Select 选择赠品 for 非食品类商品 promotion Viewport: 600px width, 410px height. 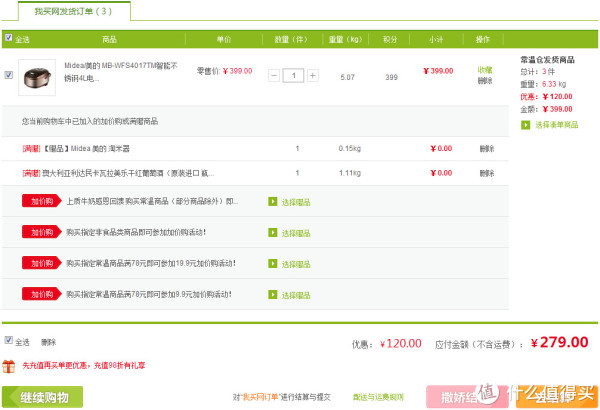click(x=296, y=233)
